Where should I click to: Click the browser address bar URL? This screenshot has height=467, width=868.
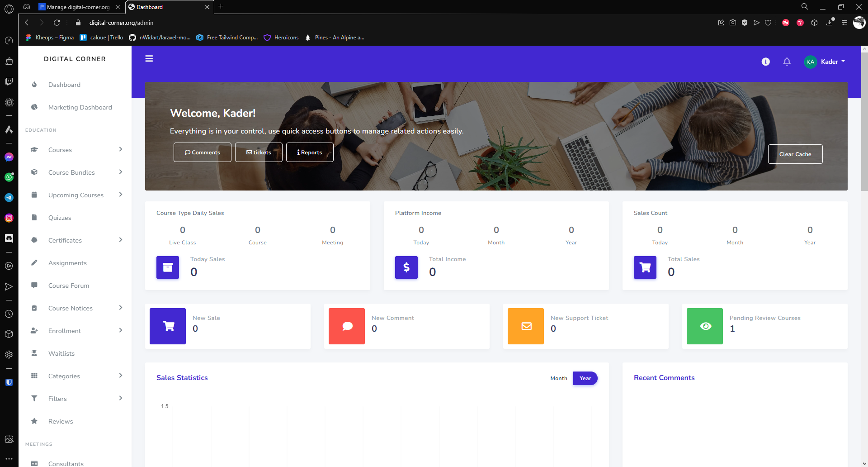(x=121, y=23)
